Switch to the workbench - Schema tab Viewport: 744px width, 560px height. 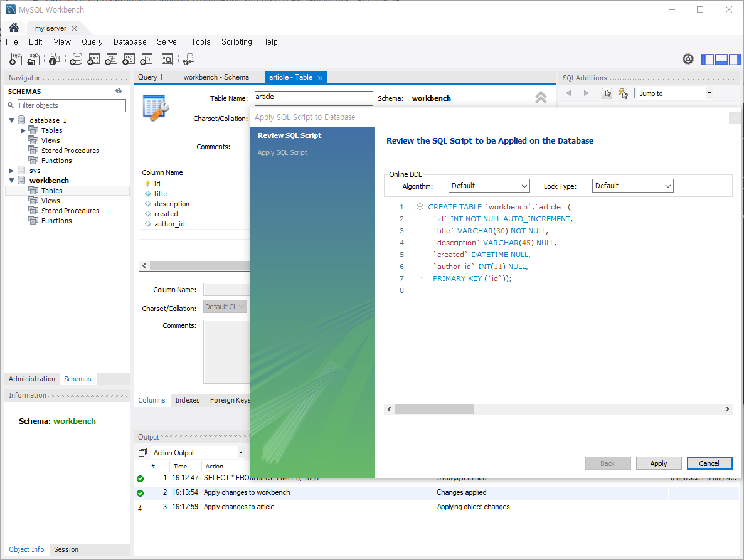coord(216,77)
